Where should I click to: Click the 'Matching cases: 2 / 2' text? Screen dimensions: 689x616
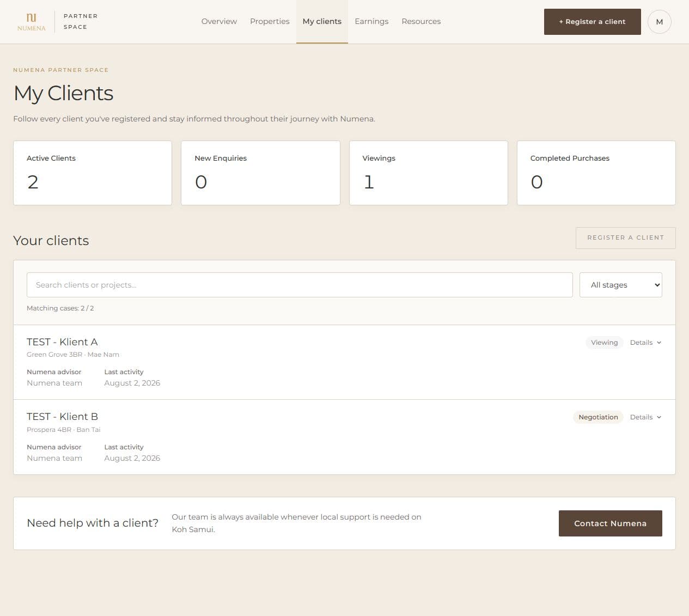click(60, 308)
